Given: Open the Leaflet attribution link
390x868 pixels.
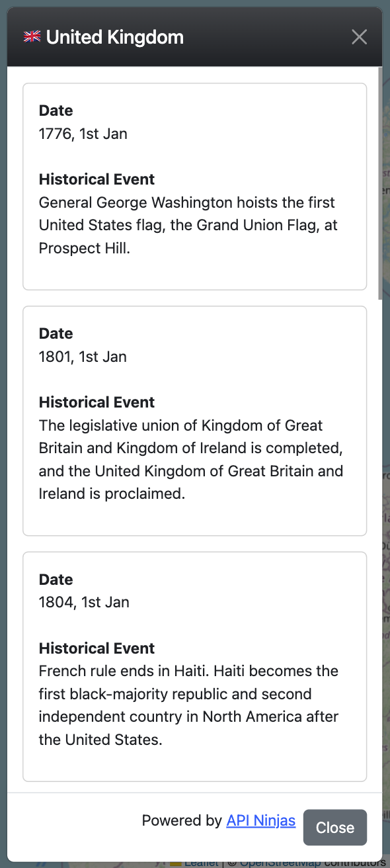Looking at the screenshot, I should click(x=201, y=863).
